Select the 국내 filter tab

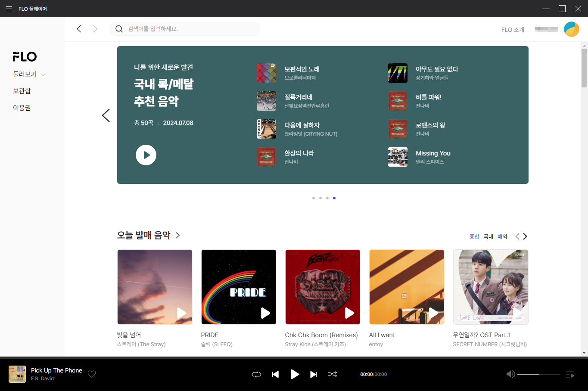[x=488, y=236]
